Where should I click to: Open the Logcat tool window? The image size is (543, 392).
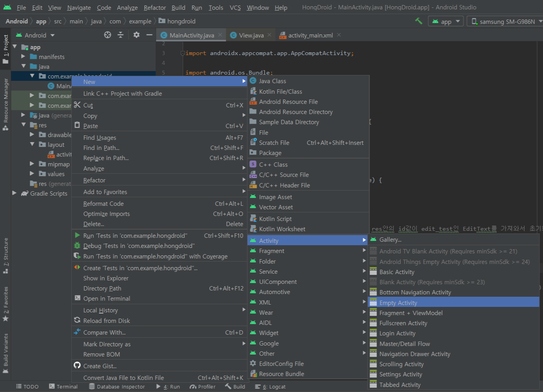click(270, 387)
